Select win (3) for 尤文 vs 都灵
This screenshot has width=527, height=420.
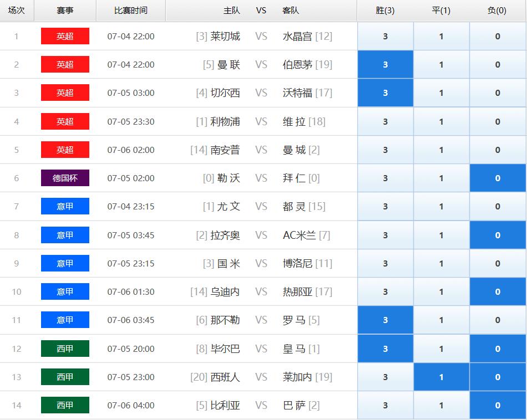[x=385, y=206]
